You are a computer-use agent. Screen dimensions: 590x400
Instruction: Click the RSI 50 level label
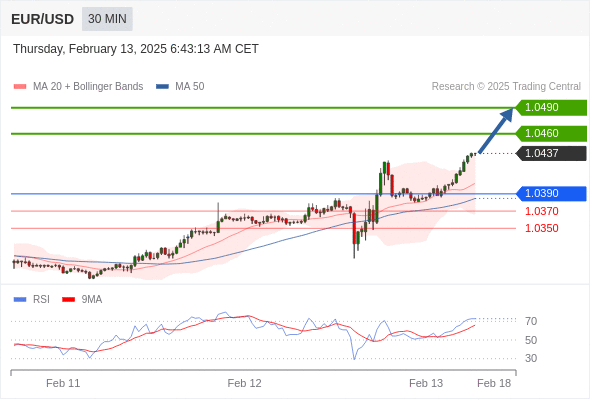tap(531, 340)
